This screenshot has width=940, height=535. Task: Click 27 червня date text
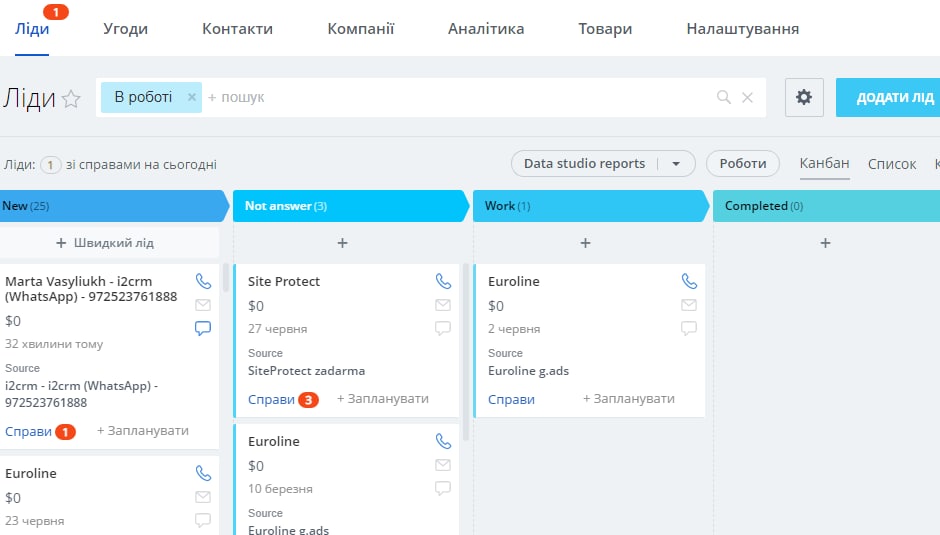click(278, 329)
